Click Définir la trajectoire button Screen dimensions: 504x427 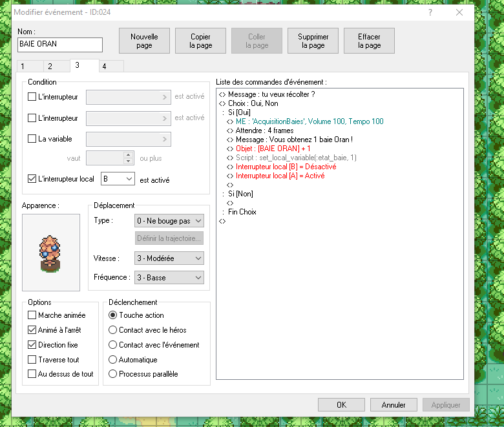(169, 238)
